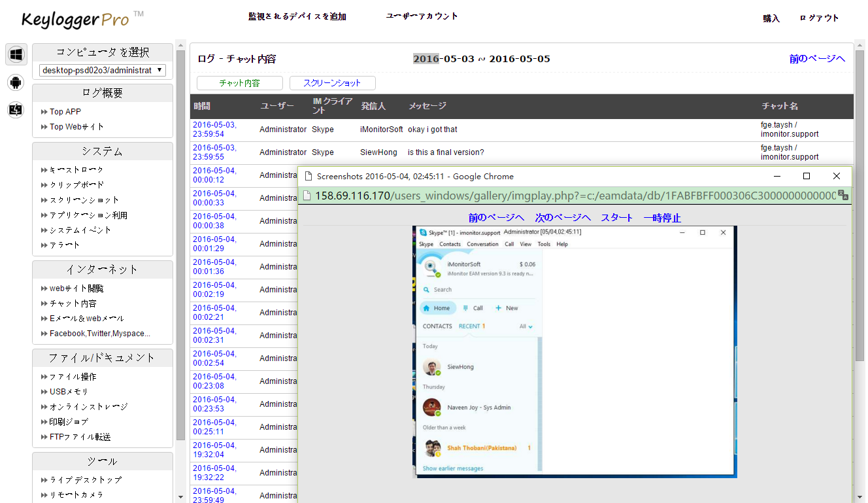Image resolution: width=868 pixels, height=503 pixels.
Task: Click timestamp 2016-05-03, 23:59:54
Action: click(x=214, y=130)
